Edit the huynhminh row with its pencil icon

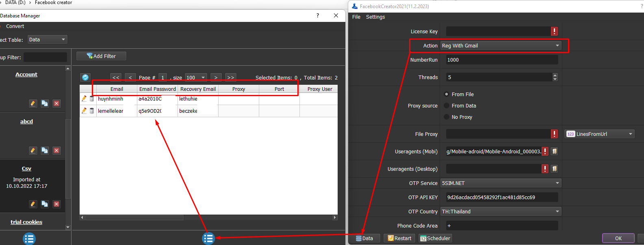84,99
